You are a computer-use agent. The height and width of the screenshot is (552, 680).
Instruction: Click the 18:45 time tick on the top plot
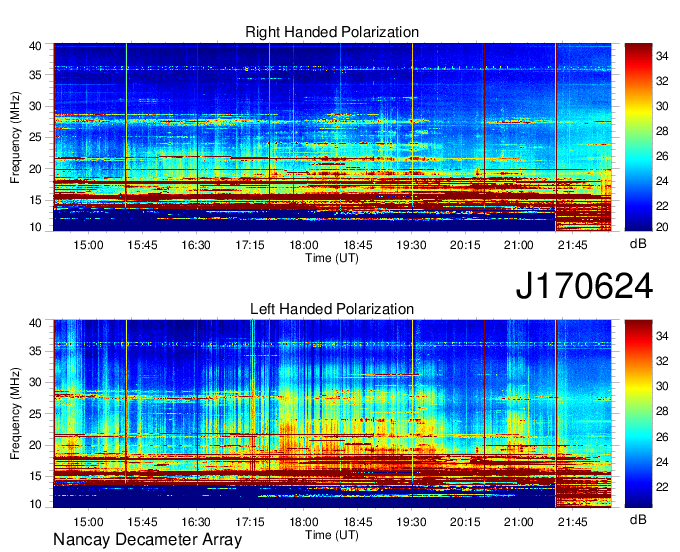(x=358, y=245)
